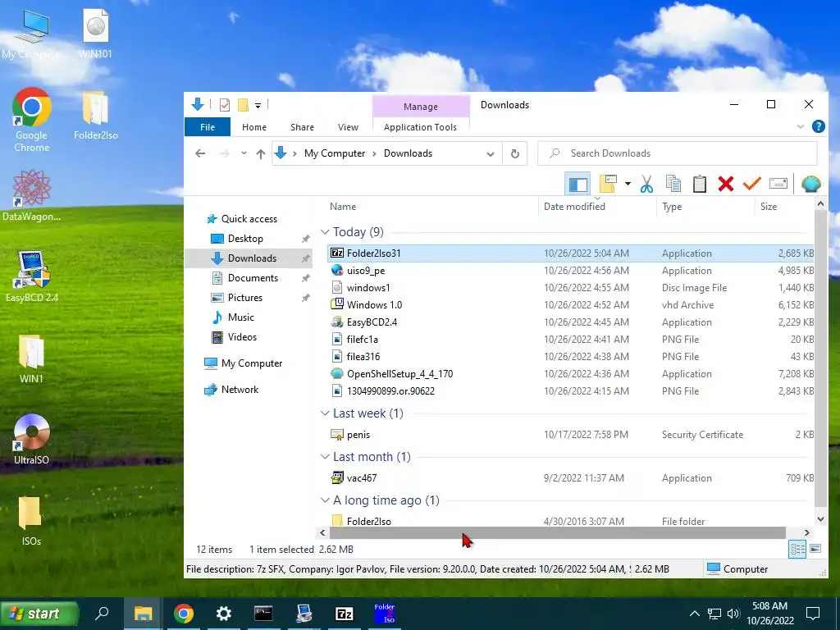Open Settings gear from the taskbar
840x630 pixels.
coord(223,614)
